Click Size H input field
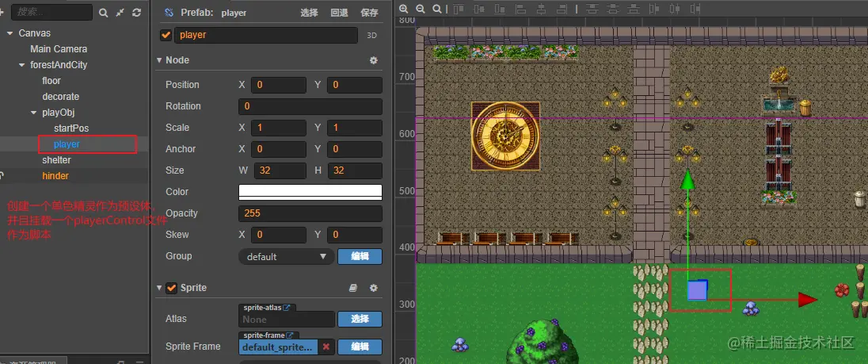This screenshot has height=364, width=868. [x=355, y=171]
